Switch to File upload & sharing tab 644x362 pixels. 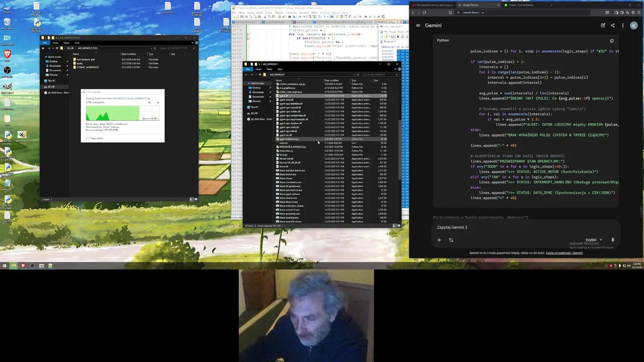coord(432,5)
